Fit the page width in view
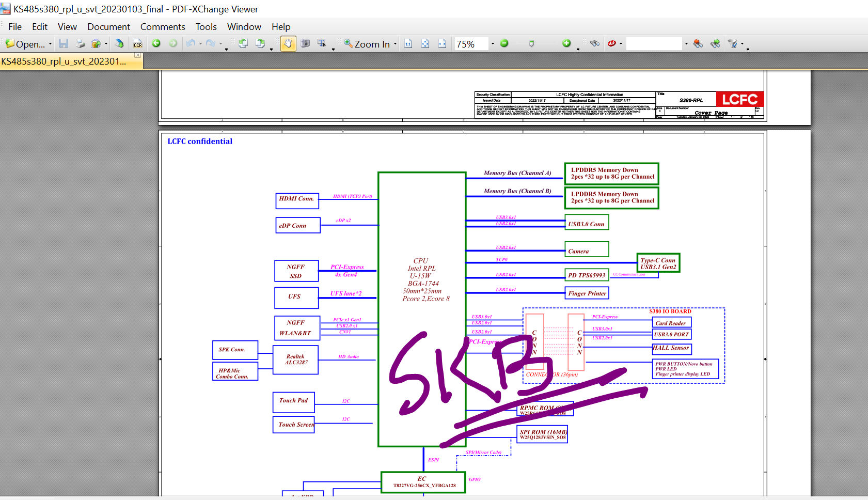 pos(442,44)
